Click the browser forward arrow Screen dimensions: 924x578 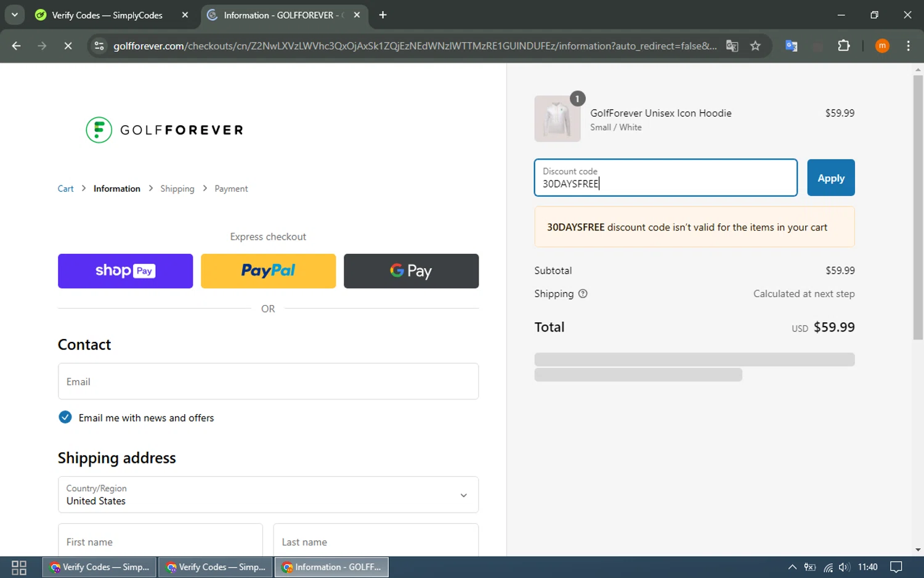(x=42, y=46)
